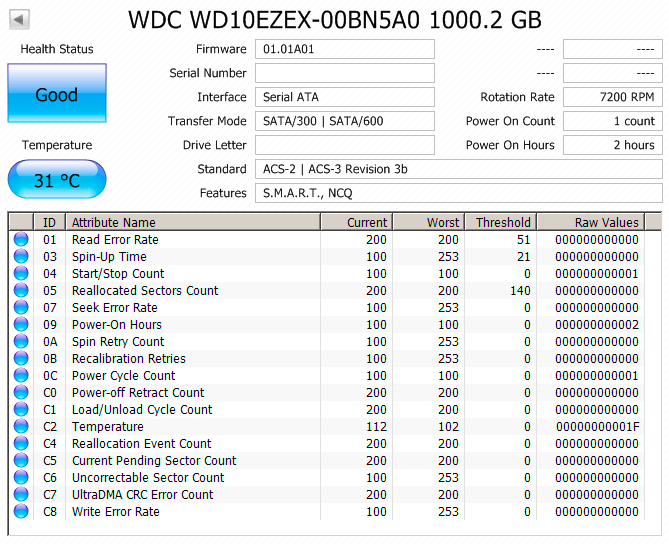Select the Power-On Hours attribute name
Image resolution: width=669 pixels, height=544 pixels.
pyautogui.click(x=117, y=324)
